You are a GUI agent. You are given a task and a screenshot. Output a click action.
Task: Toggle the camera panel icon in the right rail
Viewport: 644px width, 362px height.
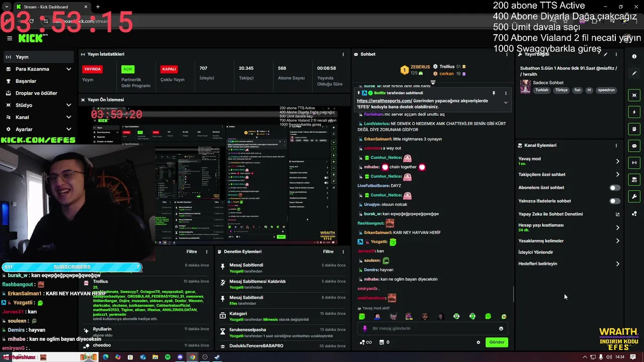tap(634, 179)
